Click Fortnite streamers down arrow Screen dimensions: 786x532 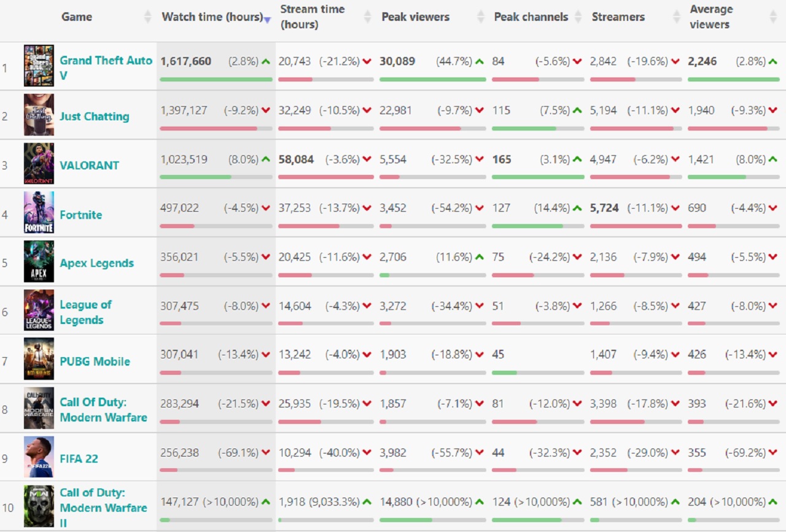click(675, 208)
